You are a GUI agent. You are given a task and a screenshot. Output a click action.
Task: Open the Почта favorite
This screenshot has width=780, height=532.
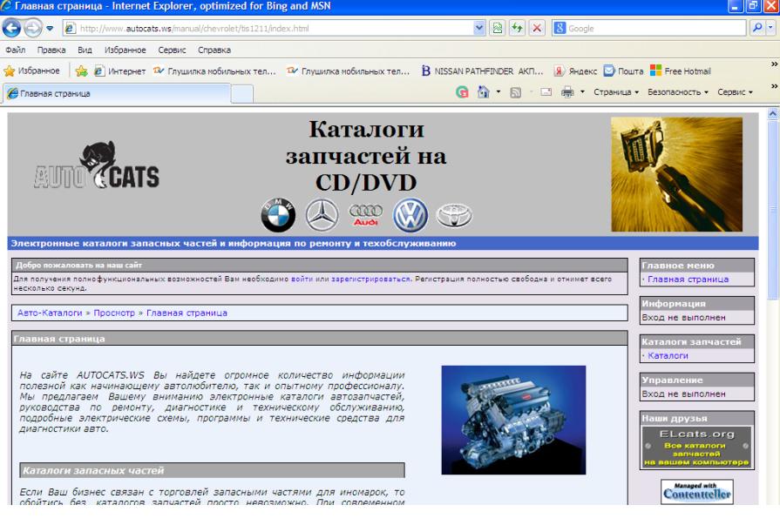(x=623, y=71)
